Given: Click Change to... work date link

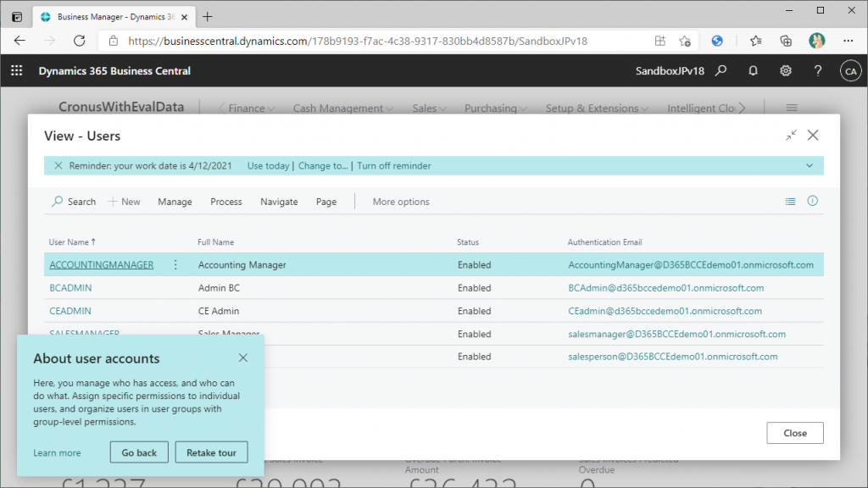Looking at the screenshot, I should pos(323,165).
